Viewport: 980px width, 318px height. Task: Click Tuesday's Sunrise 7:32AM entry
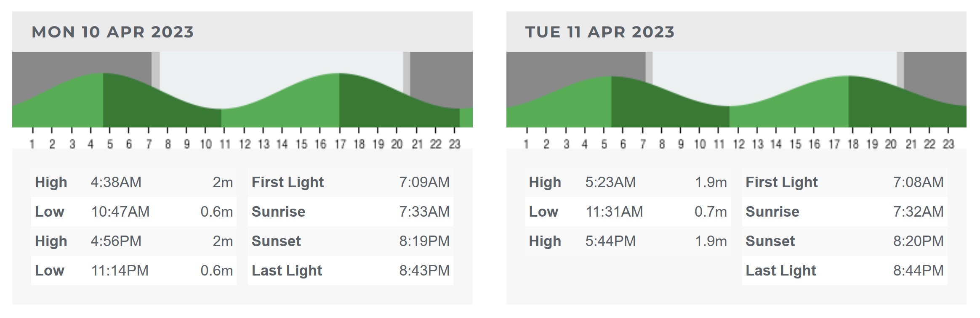[x=844, y=212]
